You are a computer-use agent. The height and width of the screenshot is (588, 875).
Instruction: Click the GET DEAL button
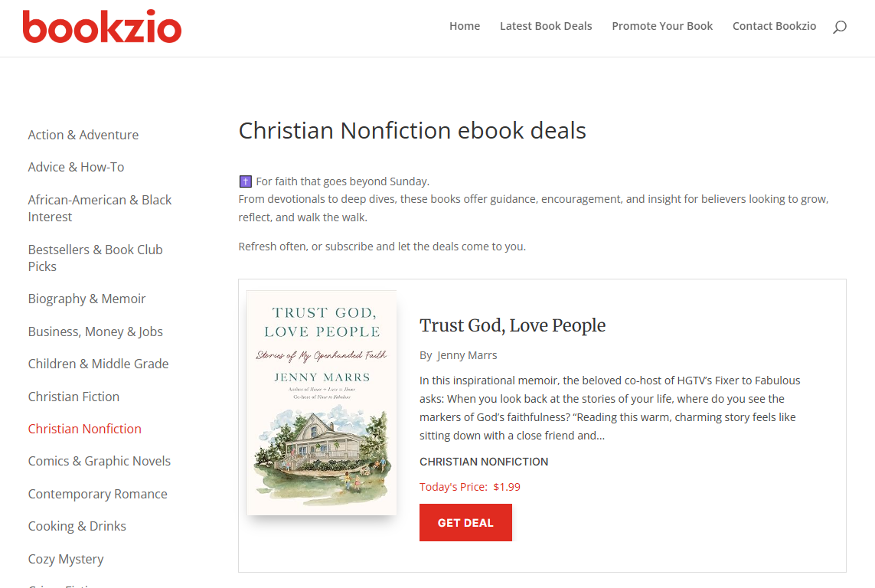click(465, 522)
